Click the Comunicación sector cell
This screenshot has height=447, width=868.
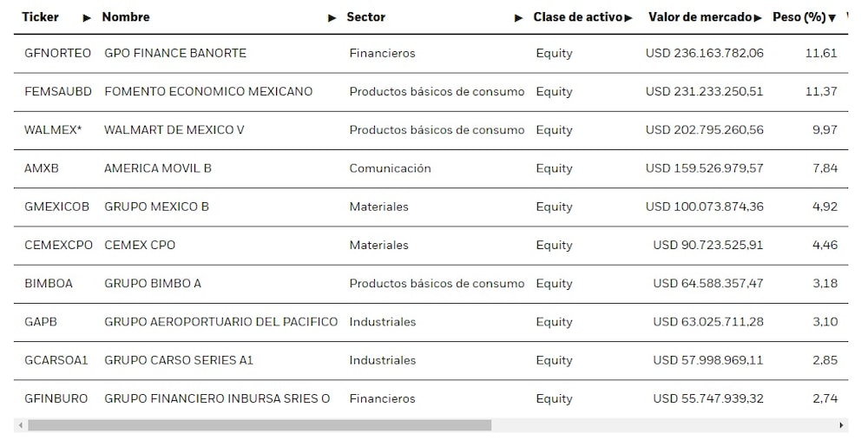click(390, 168)
